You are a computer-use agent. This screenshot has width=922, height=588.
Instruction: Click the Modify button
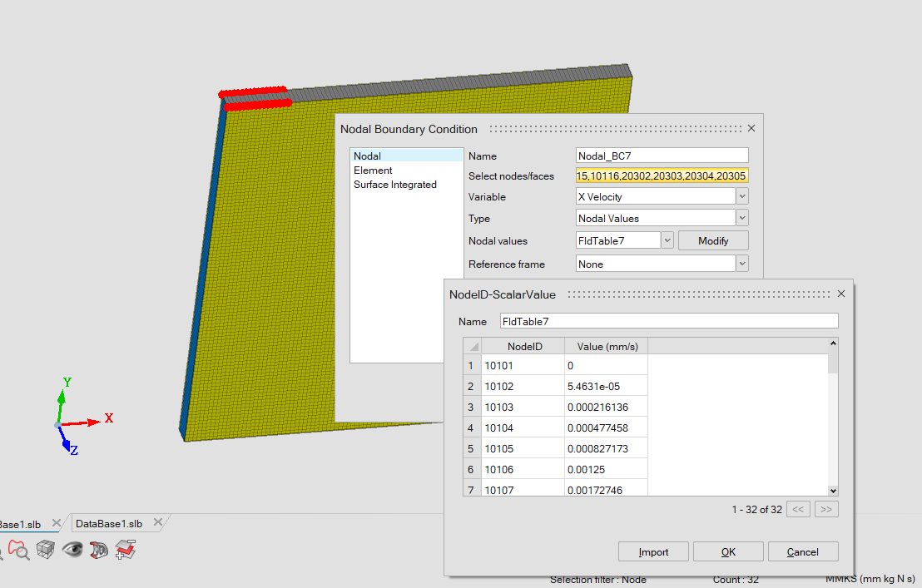pos(713,241)
